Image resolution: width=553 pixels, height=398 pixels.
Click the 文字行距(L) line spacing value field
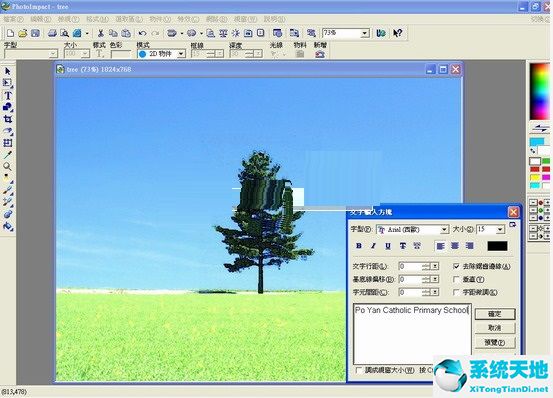pyautogui.click(x=410, y=266)
